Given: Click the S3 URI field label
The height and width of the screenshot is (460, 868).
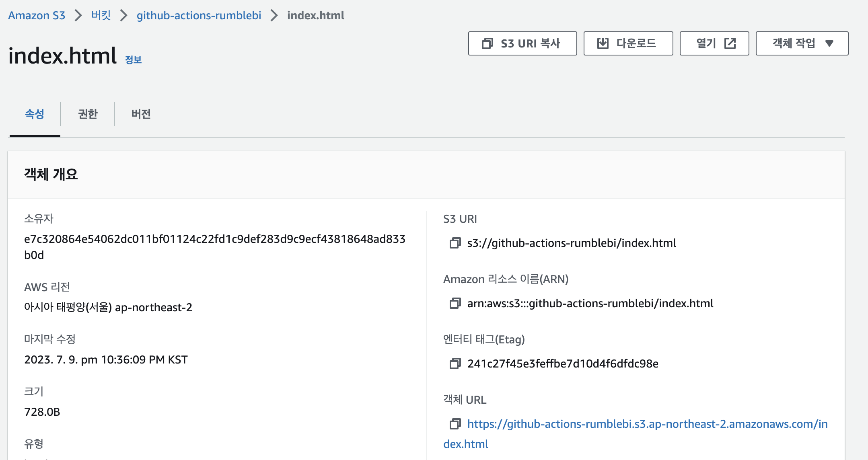Looking at the screenshot, I should coord(460,219).
